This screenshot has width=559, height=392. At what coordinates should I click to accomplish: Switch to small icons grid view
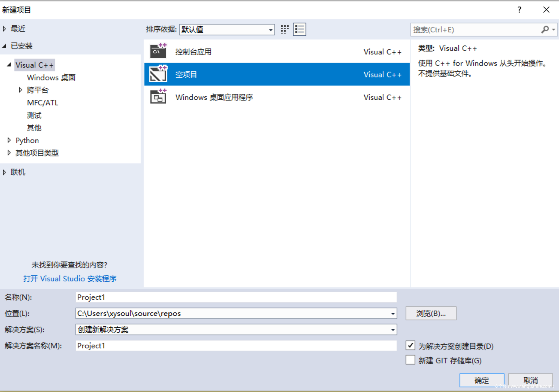click(285, 29)
